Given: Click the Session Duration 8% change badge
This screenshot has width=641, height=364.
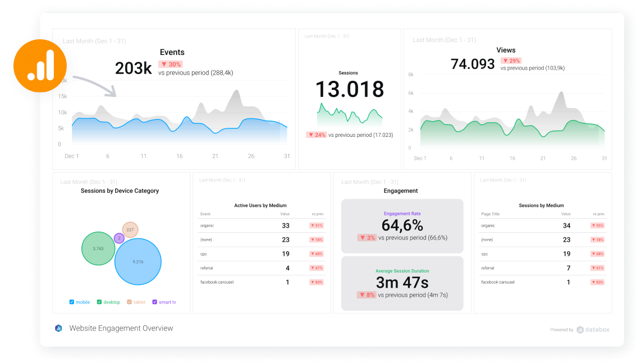Looking at the screenshot, I should click(367, 294).
